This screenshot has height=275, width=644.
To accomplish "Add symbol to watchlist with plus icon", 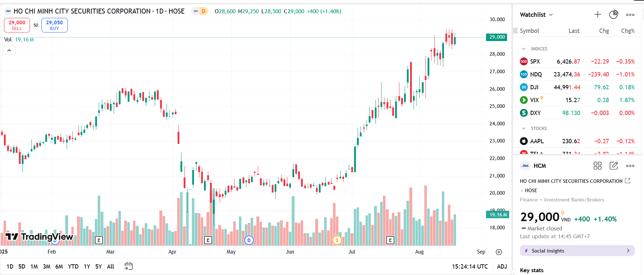I will 598,14.
